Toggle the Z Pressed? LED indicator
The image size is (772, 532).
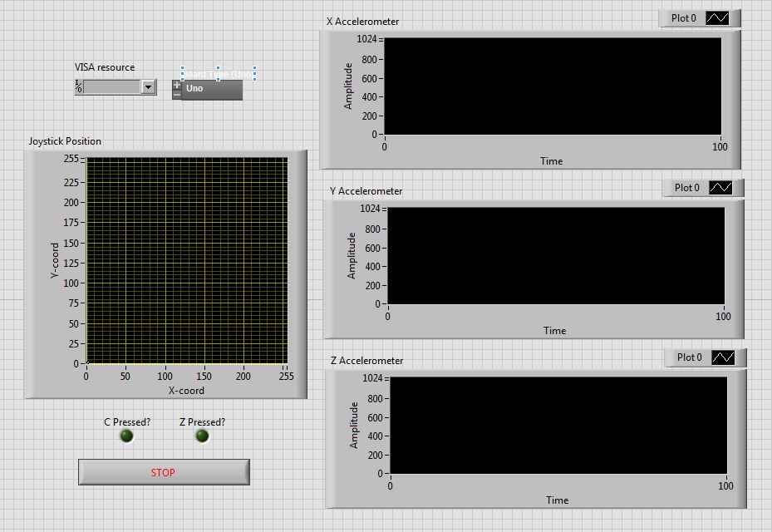[202, 436]
